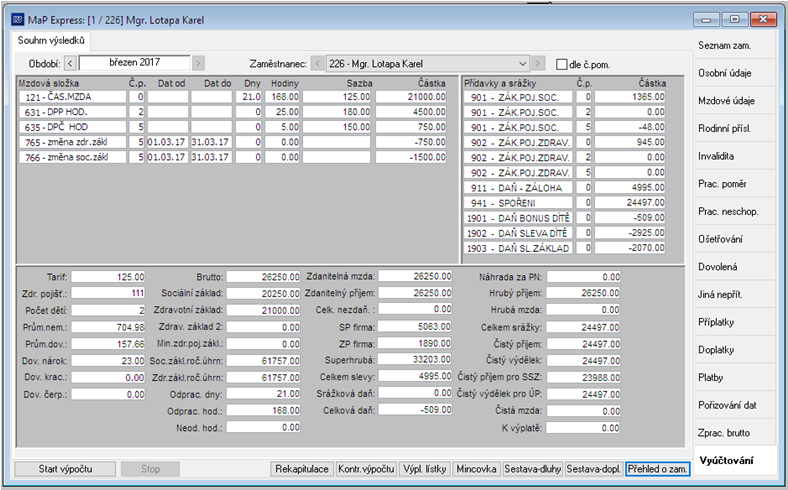
Task: Click the Výpl. lístky button
Action: click(x=425, y=469)
